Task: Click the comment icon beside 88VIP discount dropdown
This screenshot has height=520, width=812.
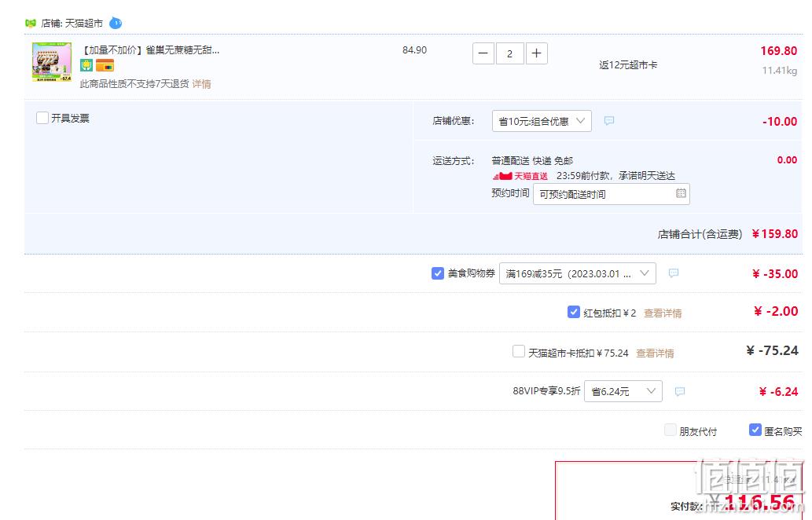Action: pyautogui.click(x=680, y=392)
